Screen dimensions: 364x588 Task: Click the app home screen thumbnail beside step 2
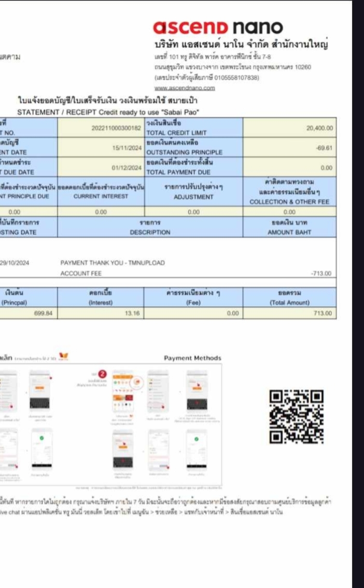click(122, 390)
